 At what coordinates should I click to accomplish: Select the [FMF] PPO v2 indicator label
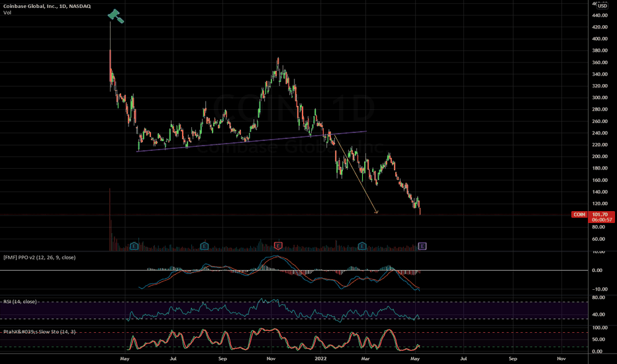tap(39, 257)
